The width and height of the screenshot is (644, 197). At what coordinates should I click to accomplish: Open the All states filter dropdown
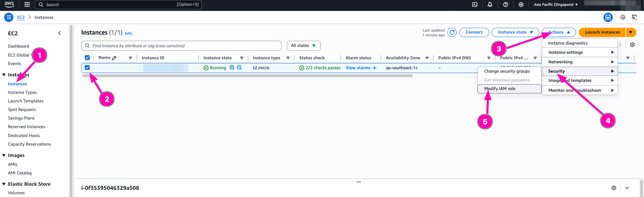point(303,46)
